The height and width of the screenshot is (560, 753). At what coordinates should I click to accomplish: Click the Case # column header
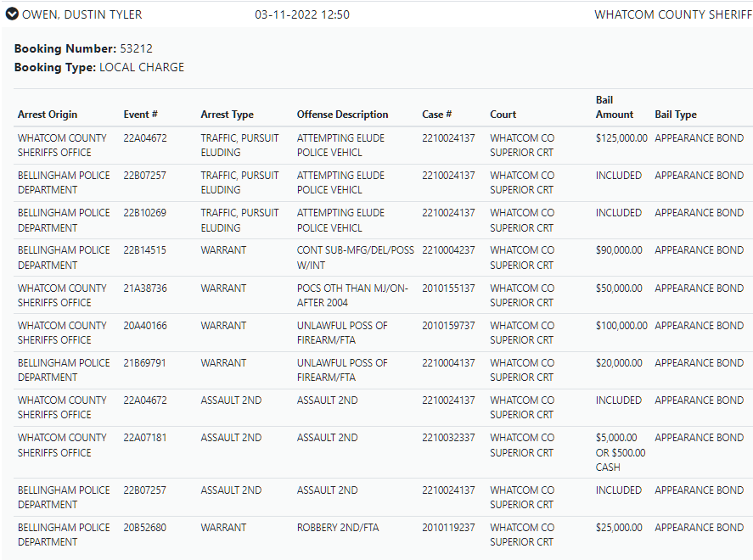[x=436, y=115]
